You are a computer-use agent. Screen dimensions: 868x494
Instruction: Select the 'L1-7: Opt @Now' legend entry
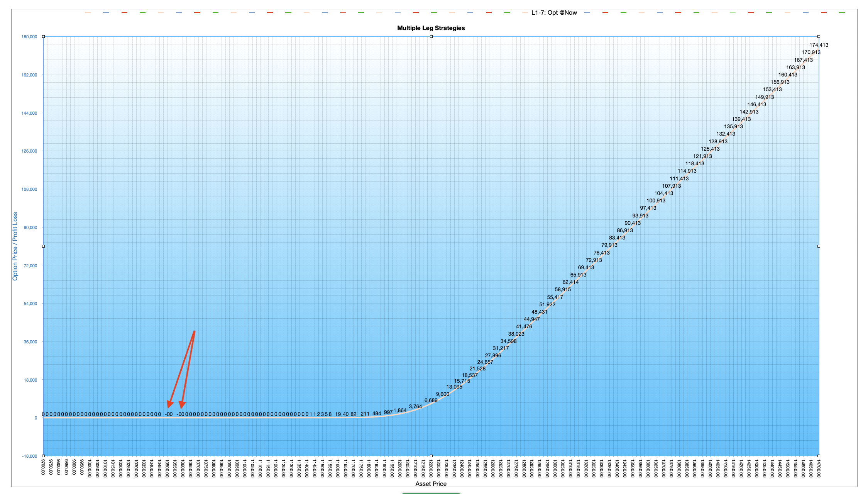554,12
